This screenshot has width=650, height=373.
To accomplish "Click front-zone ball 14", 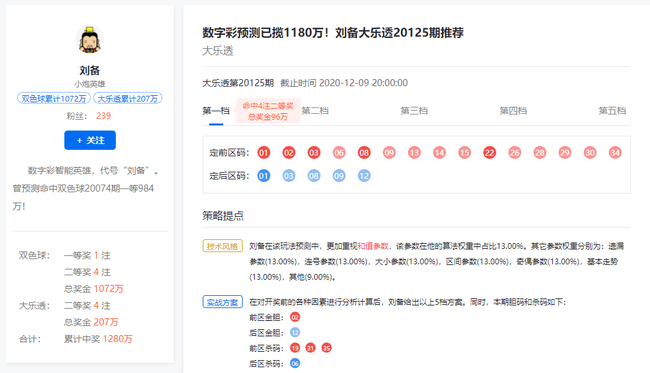I will (439, 153).
